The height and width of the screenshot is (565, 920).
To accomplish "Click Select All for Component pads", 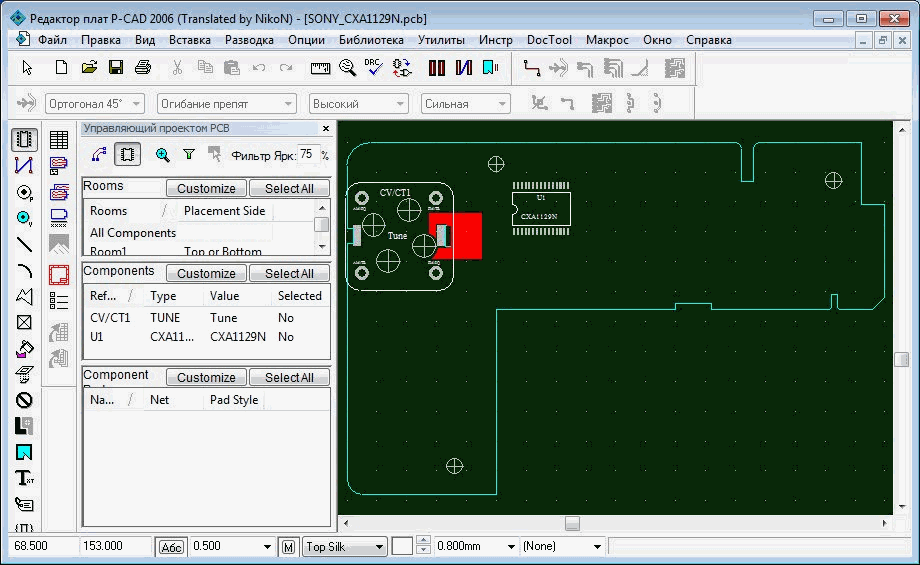I will [x=289, y=377].
